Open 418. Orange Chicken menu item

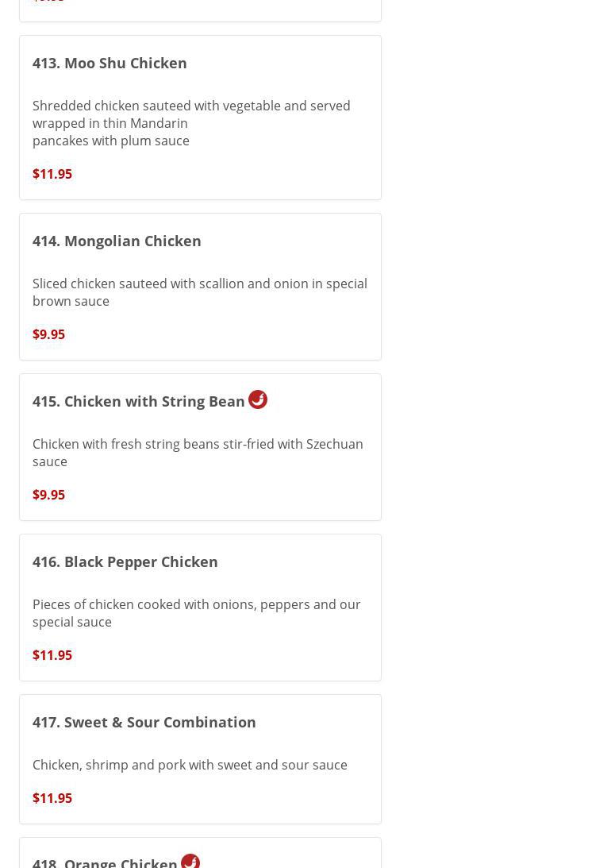point(105,862)
